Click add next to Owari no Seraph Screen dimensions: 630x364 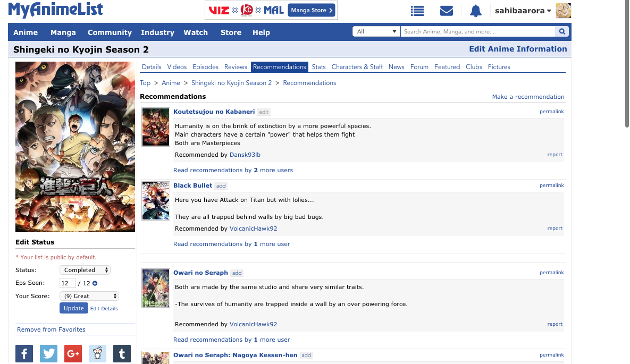(x=237, y=273)
